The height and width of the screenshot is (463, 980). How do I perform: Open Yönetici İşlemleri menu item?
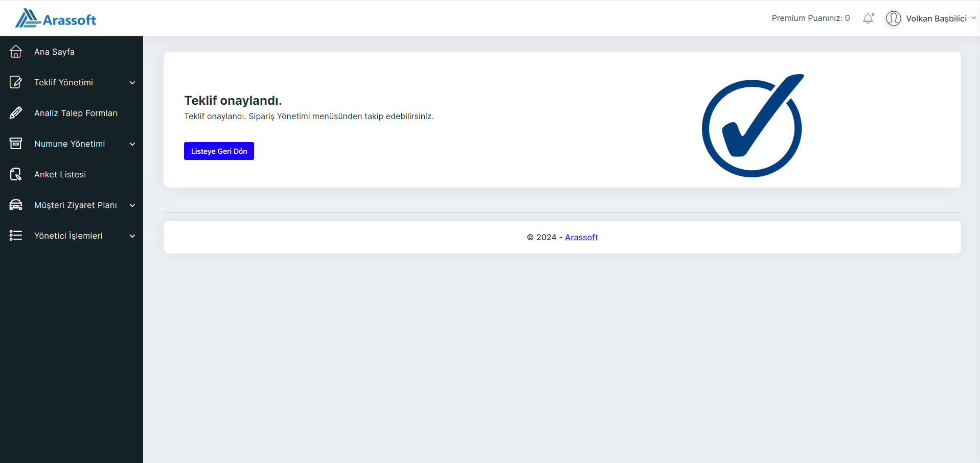click(72, 236)
